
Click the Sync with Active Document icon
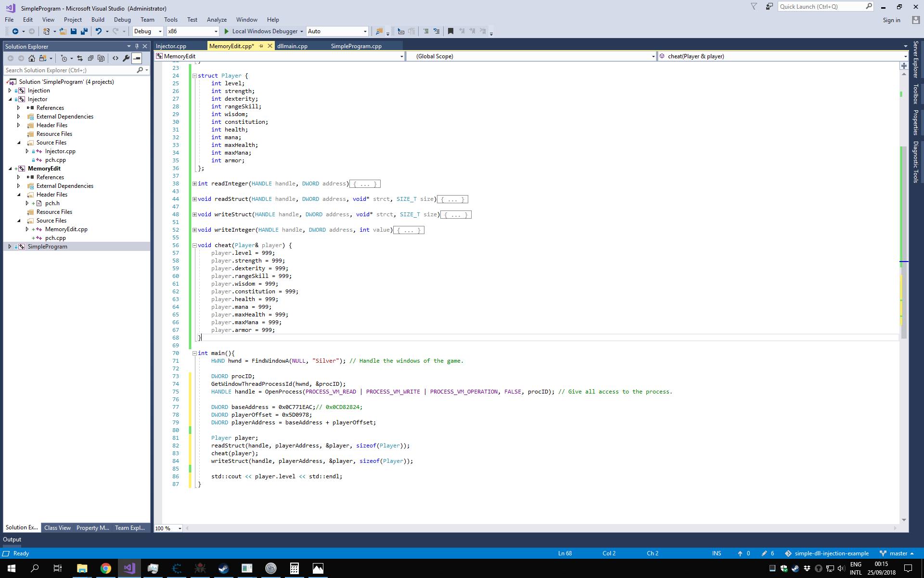coord(80,58)
